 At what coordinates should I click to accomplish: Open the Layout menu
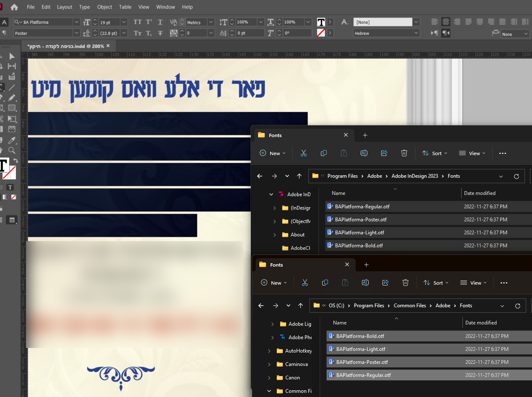65,7
